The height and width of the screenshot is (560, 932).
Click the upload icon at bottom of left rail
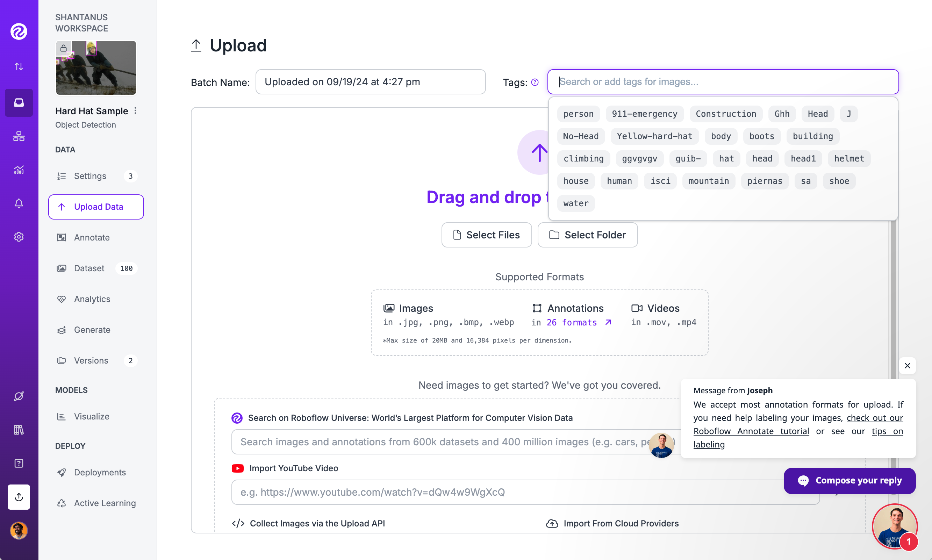[x=19, y=497]
